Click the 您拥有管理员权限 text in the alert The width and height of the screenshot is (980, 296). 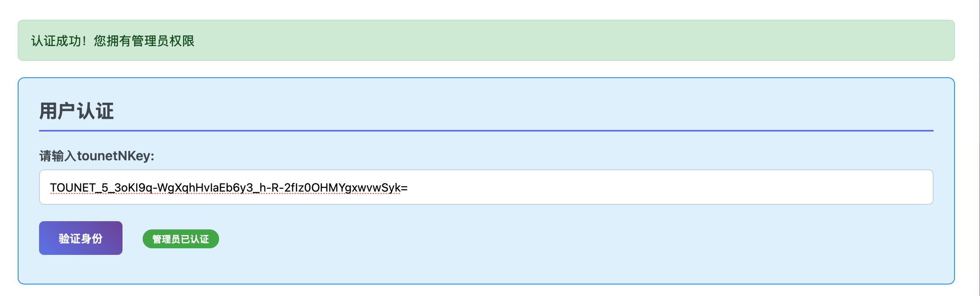tap(144, 41)
